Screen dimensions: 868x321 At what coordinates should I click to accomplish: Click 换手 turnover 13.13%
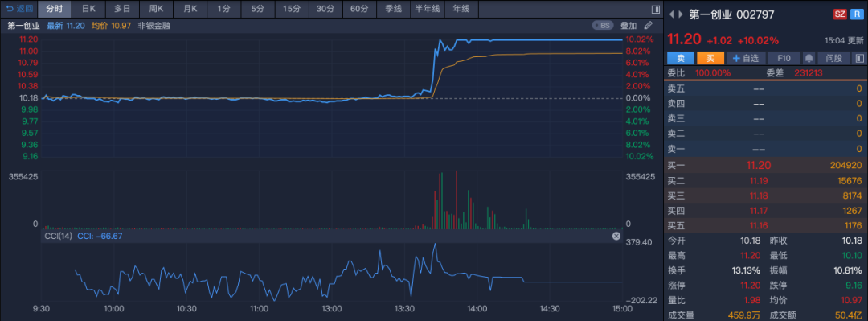(746, 270)
